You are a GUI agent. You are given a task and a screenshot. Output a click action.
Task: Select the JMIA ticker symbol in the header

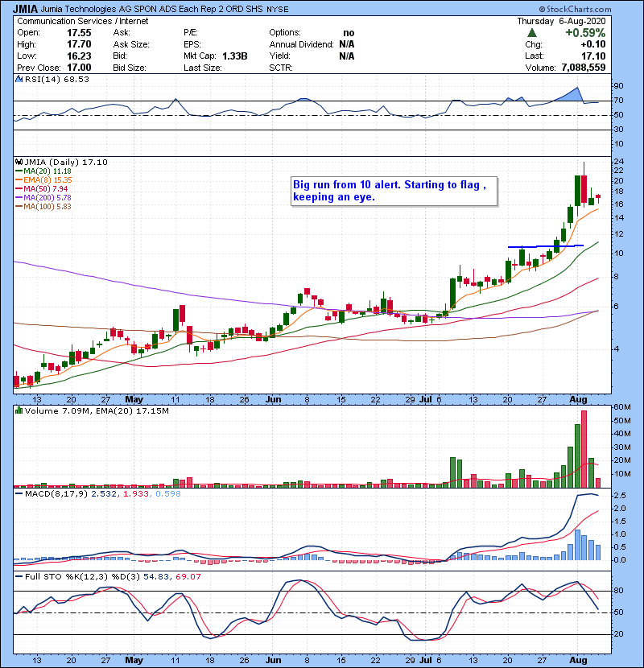(26, 9)
